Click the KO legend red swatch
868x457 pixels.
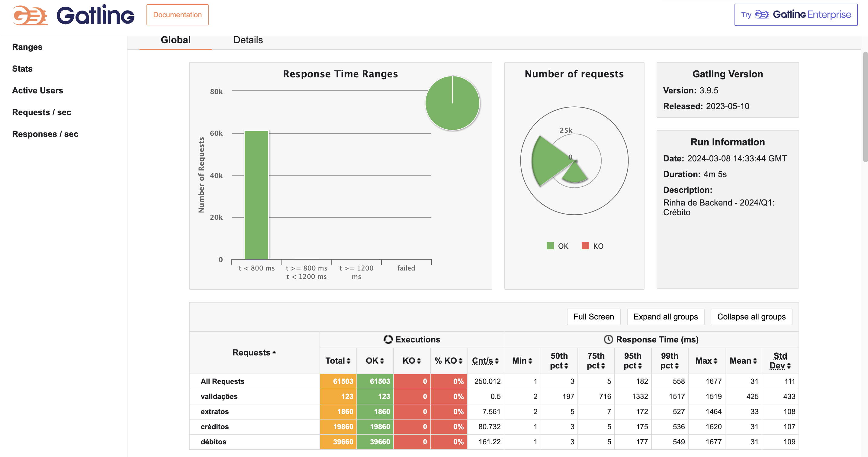[585, 245]
